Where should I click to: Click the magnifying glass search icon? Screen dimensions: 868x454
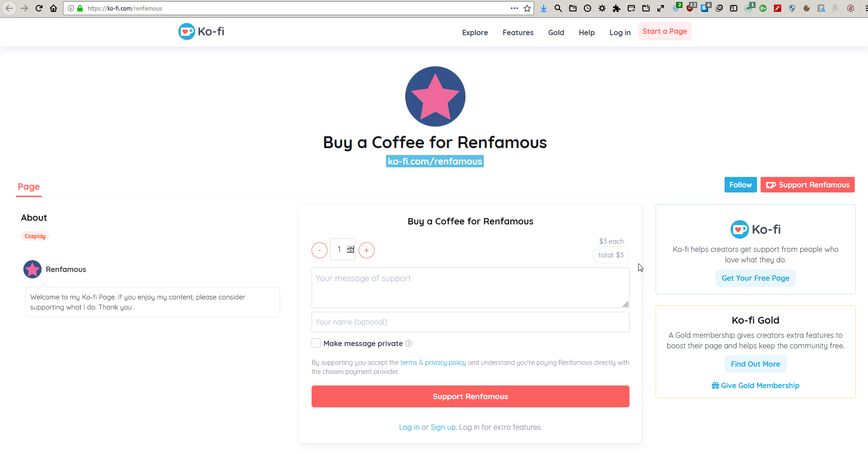558,8
